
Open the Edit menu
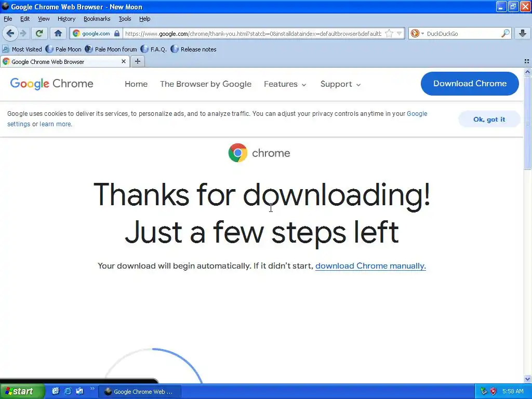click(25, 19)
